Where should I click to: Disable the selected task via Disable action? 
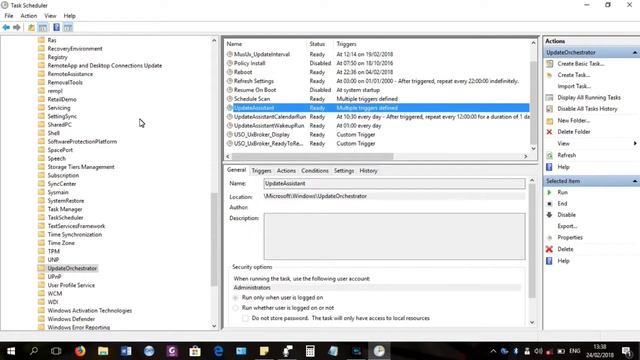coord(567,215)
